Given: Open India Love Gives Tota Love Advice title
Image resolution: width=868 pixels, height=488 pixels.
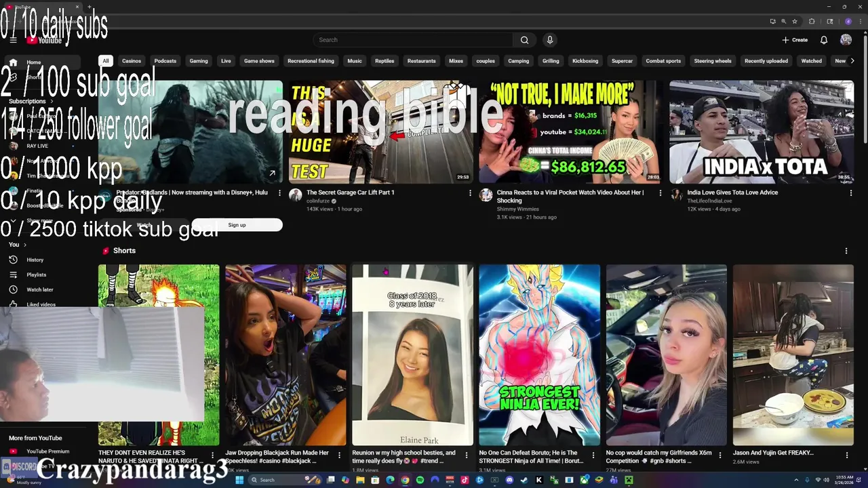Looking at the screenshot, I should pyautogui.click(x=732, y=192).
